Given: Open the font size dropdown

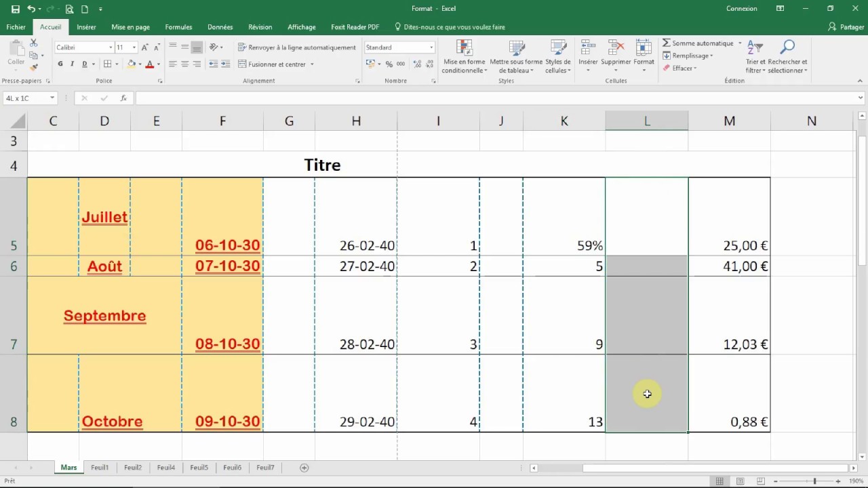Looking at the screenshot, I should click(x=134, y=47).
